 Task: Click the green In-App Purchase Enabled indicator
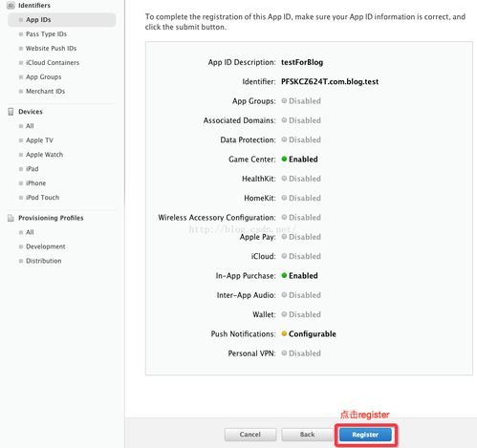284,275
